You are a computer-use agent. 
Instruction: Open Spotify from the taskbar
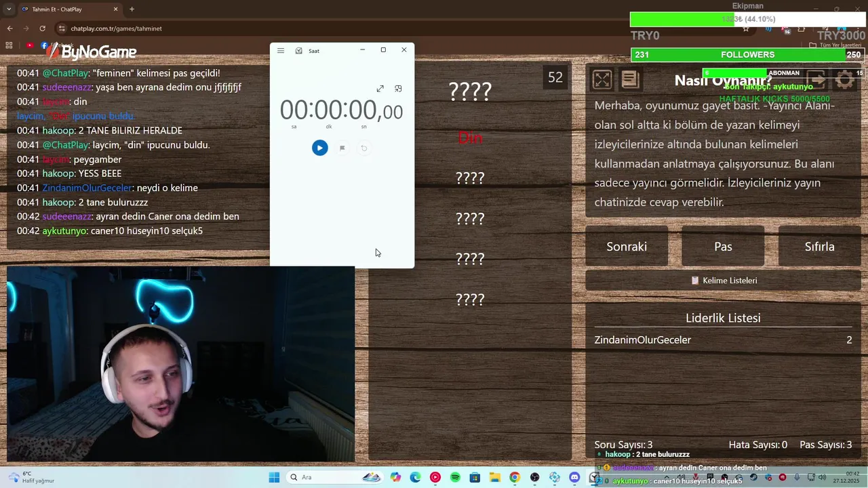[x=455, y=477]
